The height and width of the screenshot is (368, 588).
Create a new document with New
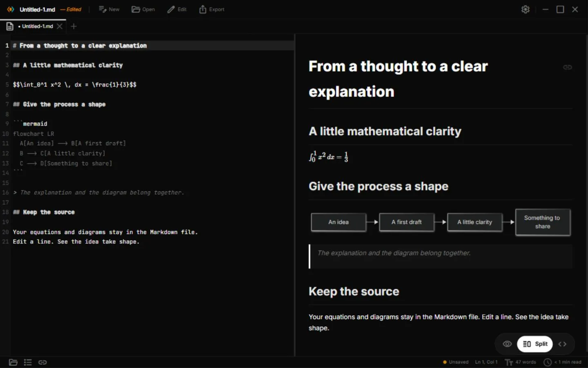coord(109,9)
